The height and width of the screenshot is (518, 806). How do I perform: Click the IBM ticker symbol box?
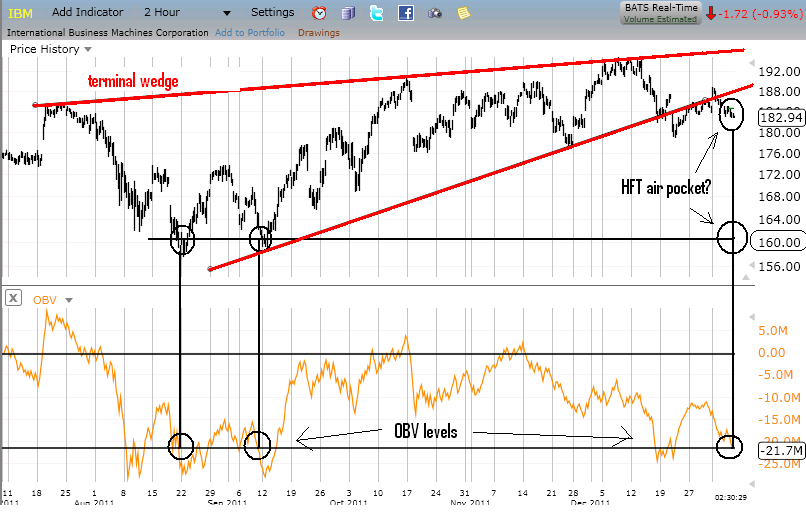[x=21, y=13]
